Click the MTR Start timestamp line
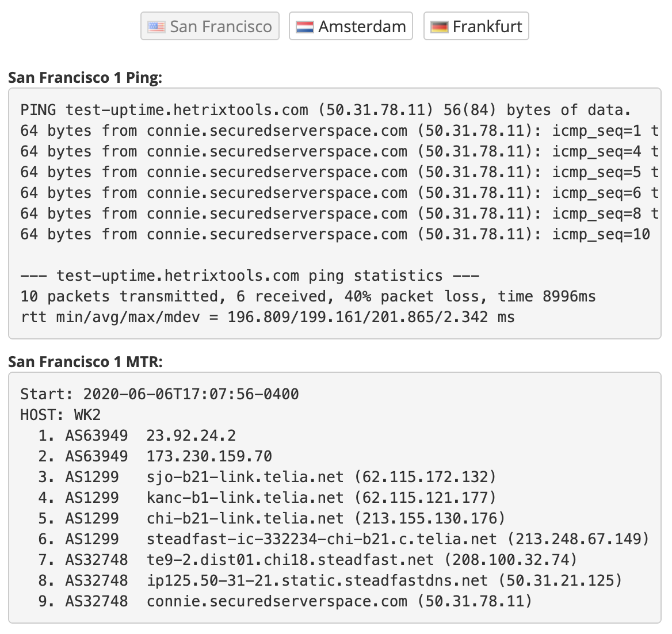 [159, 394]
